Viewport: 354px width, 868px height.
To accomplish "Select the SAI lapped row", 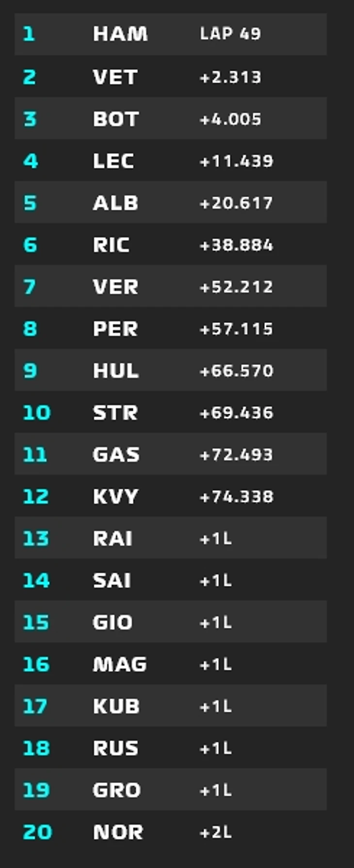I will pos(171,580).
